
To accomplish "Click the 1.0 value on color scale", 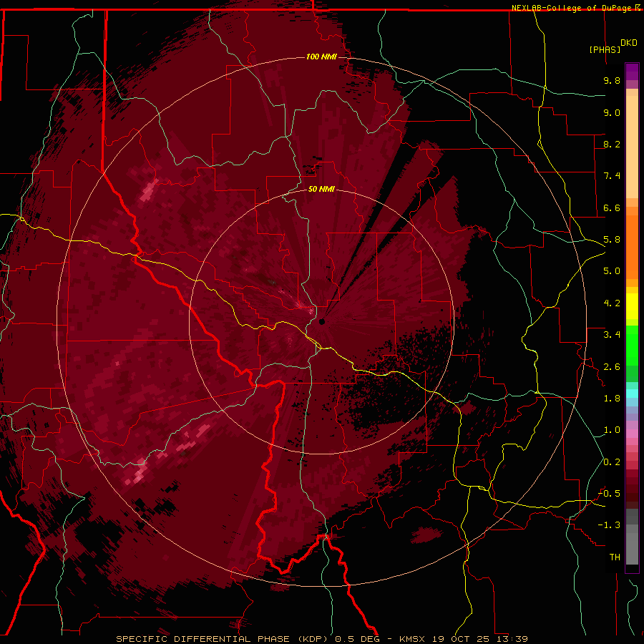I will [612, 430].
